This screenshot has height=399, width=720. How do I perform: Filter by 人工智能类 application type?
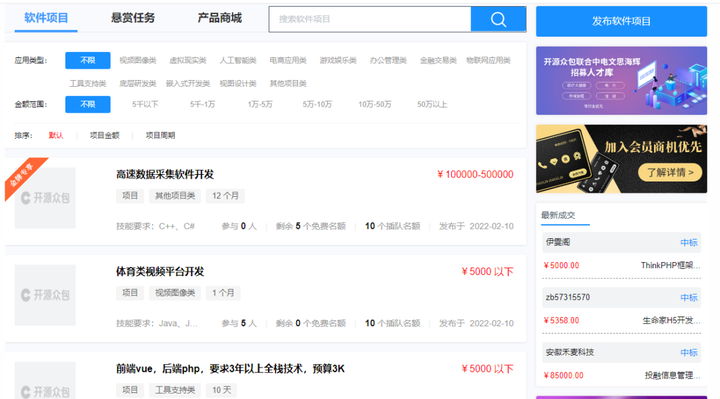coord(238,61)
